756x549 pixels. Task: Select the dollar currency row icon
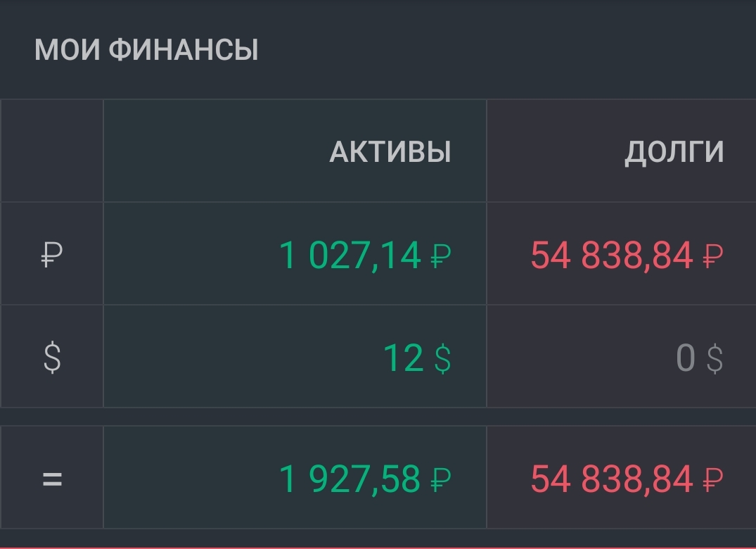click(52, 358)
